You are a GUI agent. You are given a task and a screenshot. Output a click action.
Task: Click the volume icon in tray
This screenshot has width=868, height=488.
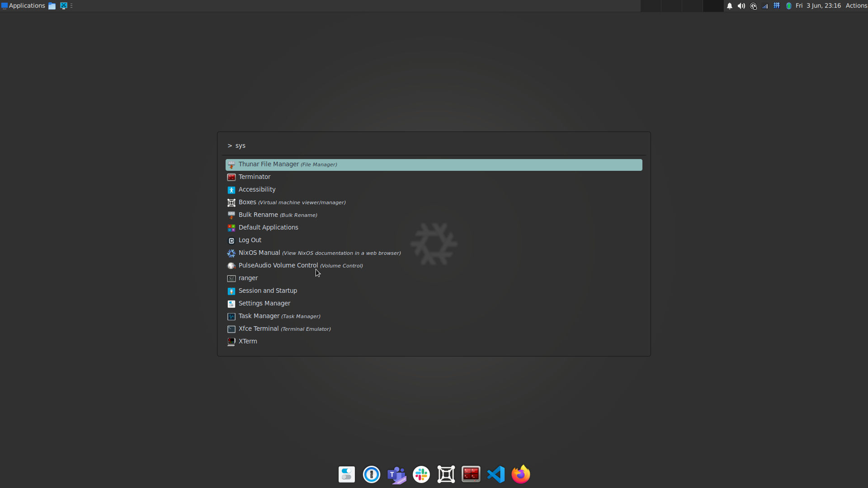pyautogui.click(x=741, y=6)
